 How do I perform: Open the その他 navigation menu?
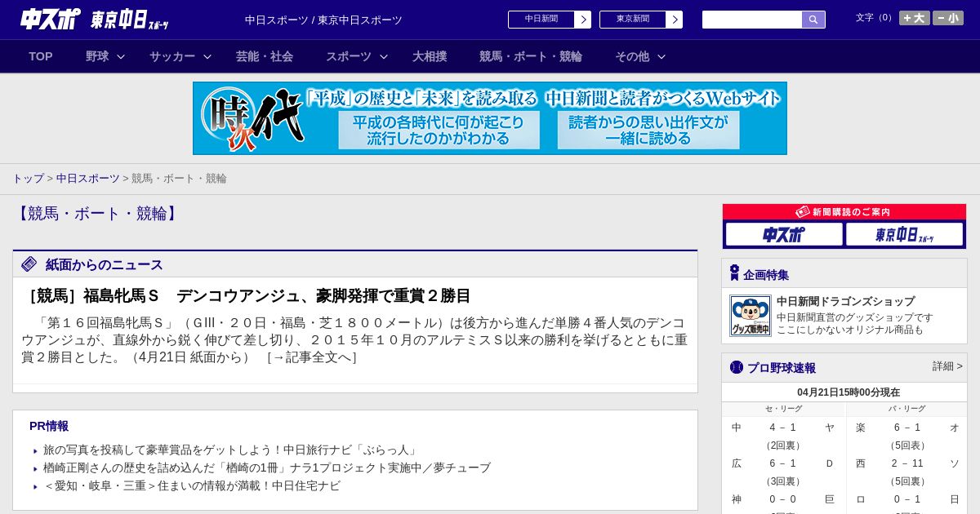coord(632,56)
